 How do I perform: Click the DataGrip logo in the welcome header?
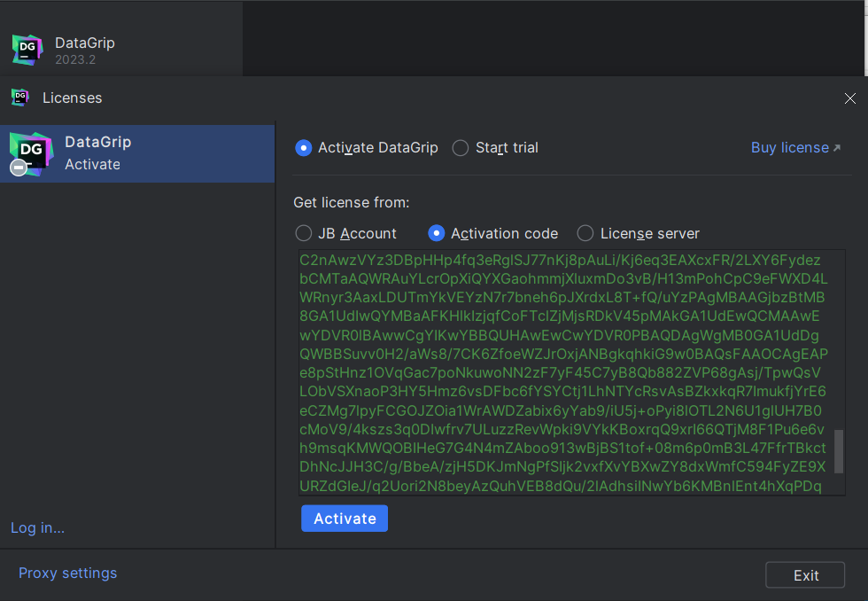click(27, 50)
